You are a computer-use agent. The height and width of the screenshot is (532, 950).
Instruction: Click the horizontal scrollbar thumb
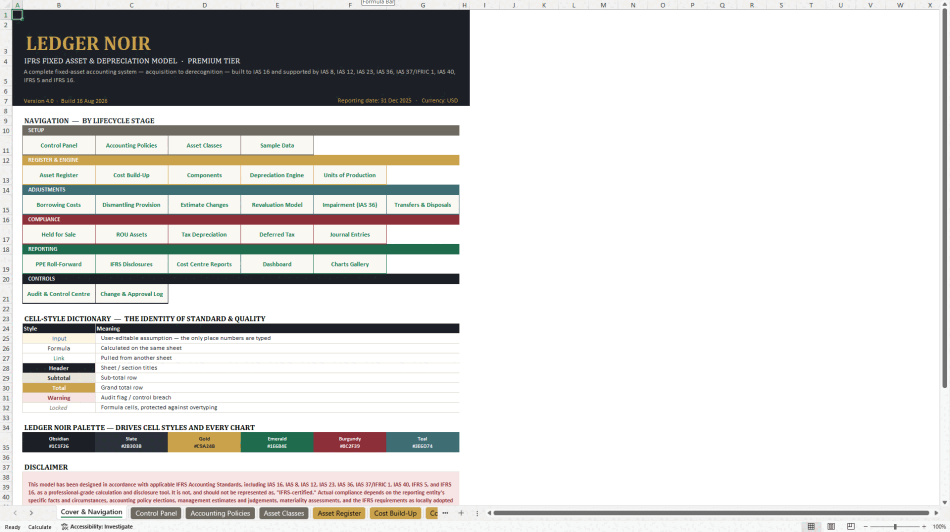711,513
